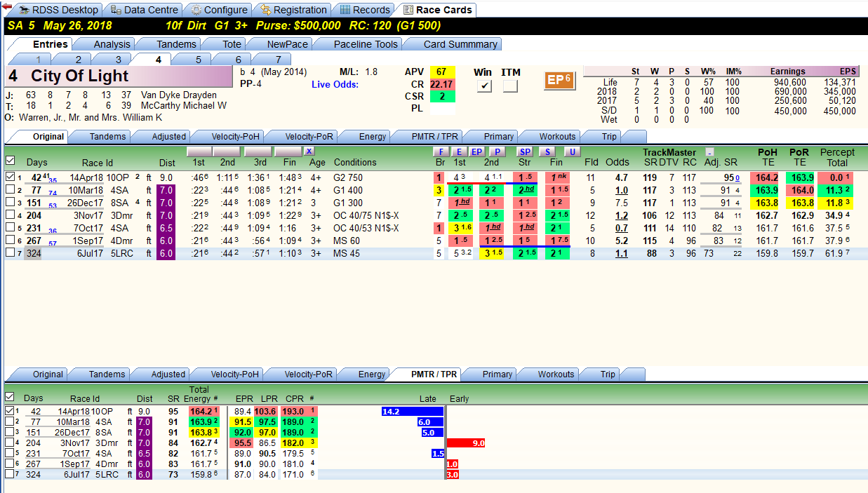Open the Records tab
The width and height of the screenshot is (868, 493).
365,10
